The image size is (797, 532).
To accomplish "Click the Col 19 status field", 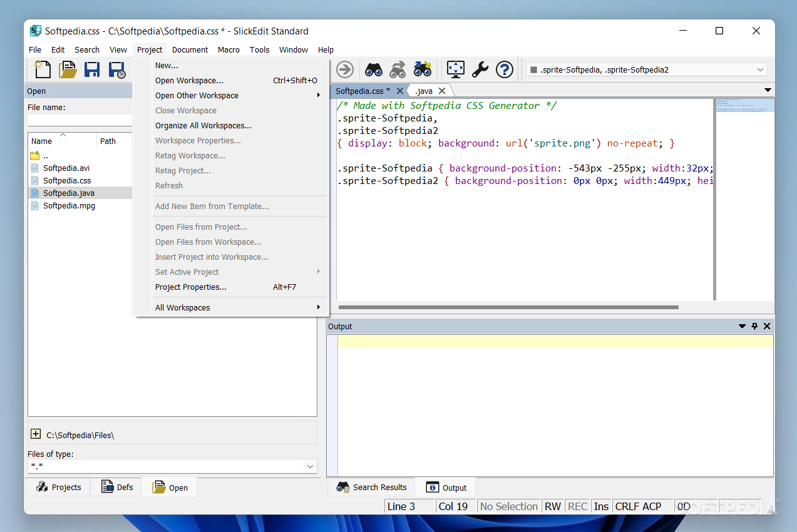I will click(x=455, y=506).
